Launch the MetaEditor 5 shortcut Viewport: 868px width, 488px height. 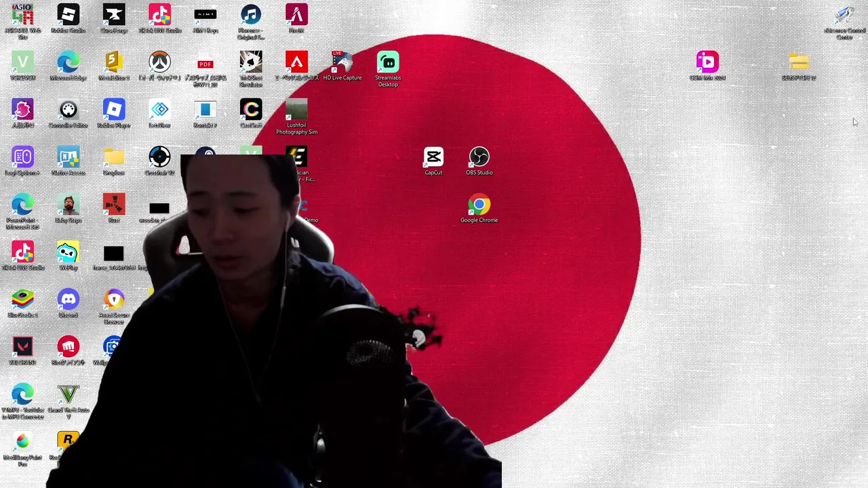(114, 62)
